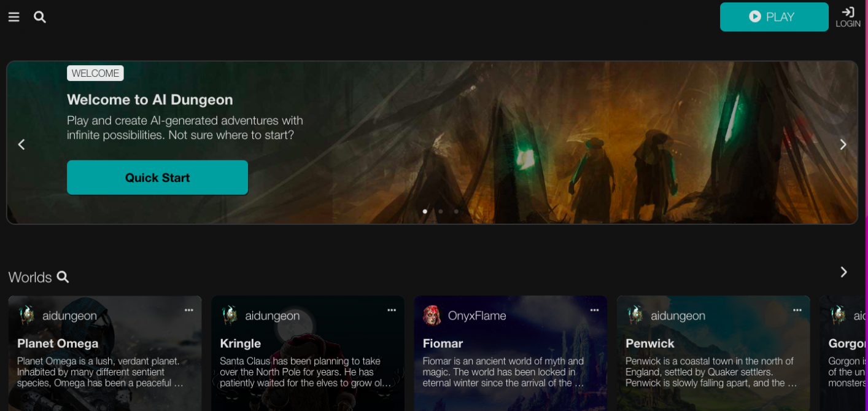Click the avatar on the Gorgon card
This screenshot has height=411, width=868.
(x=838, y=315)
